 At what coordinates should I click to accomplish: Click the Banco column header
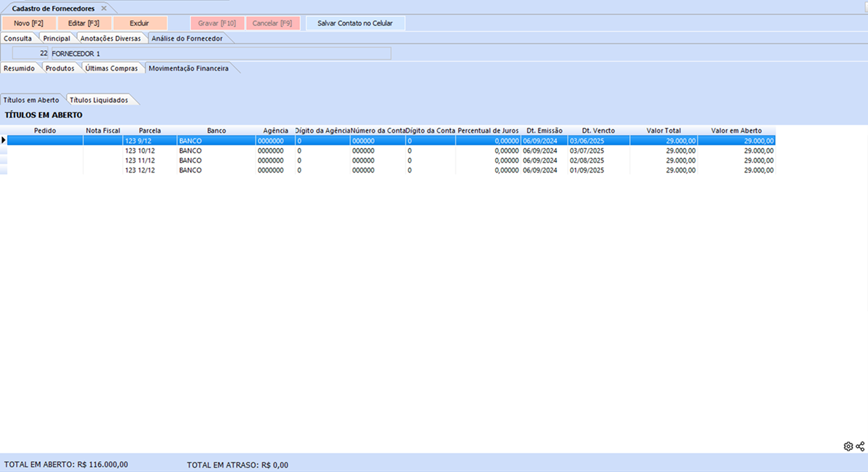(x=216, y=131)
